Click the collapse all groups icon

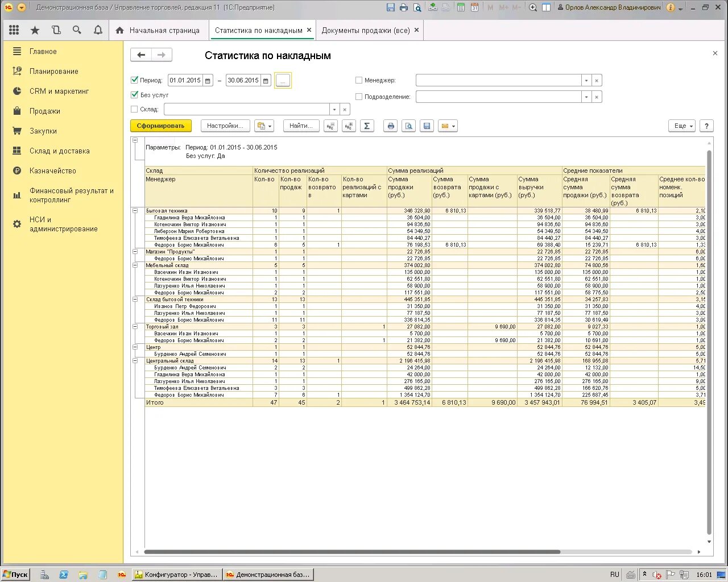(330, 126)
